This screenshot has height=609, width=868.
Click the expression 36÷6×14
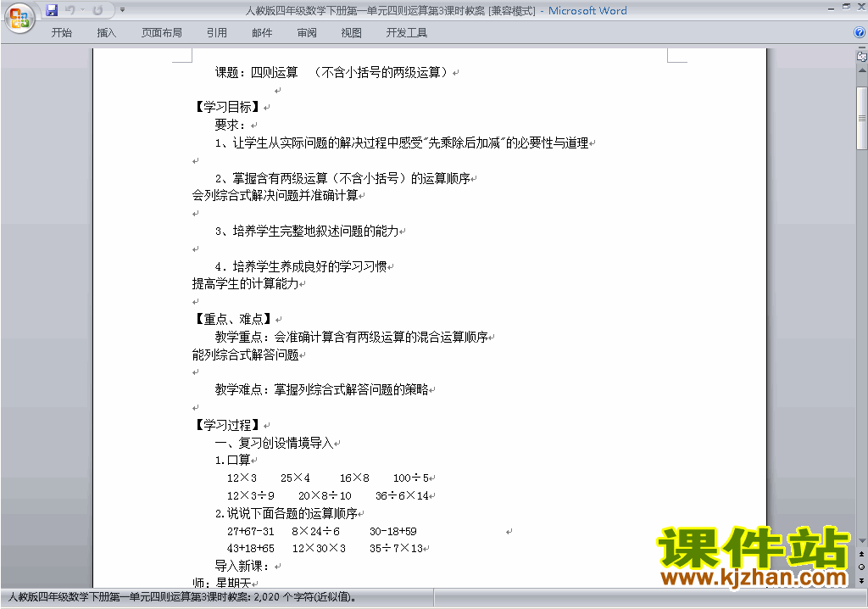(x=402, y=495)
